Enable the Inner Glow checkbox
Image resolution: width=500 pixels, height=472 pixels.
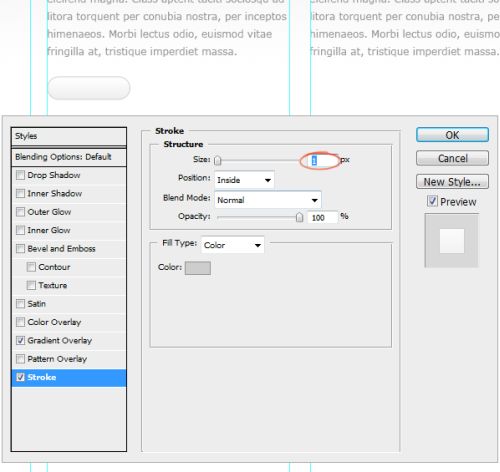[x=20, y=230]
